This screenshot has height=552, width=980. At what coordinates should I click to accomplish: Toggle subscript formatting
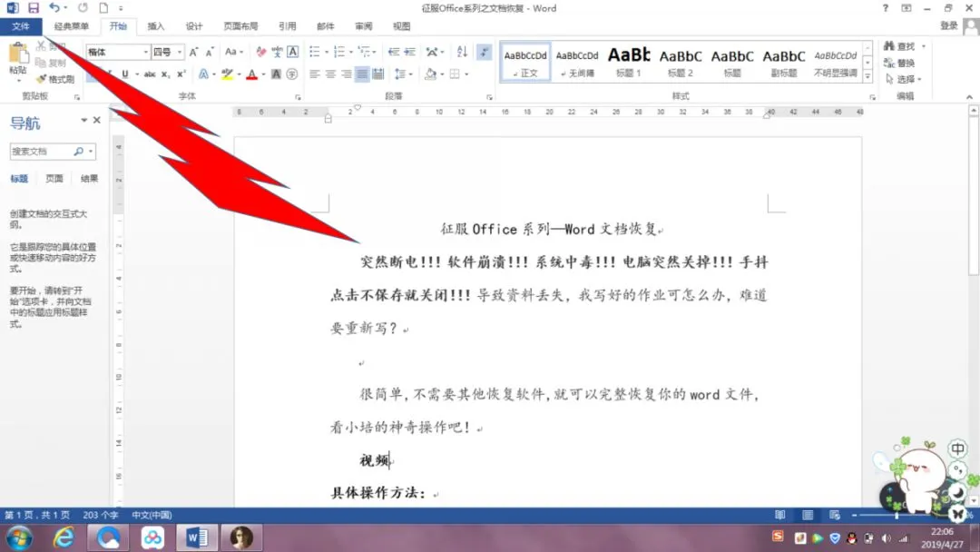coord(165,74)
